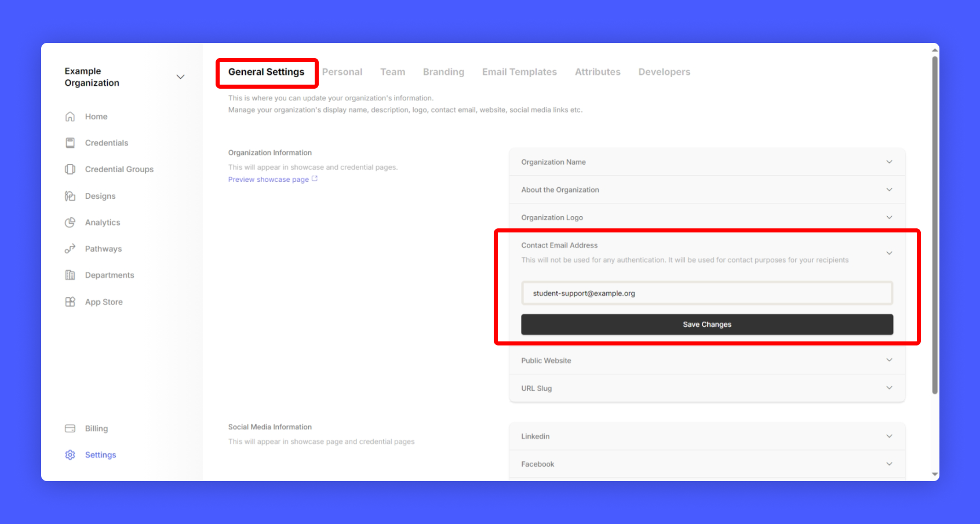Open the Example Organization switcher dropdown
Viewport: 980px width, 524px height.
(180, 77)
